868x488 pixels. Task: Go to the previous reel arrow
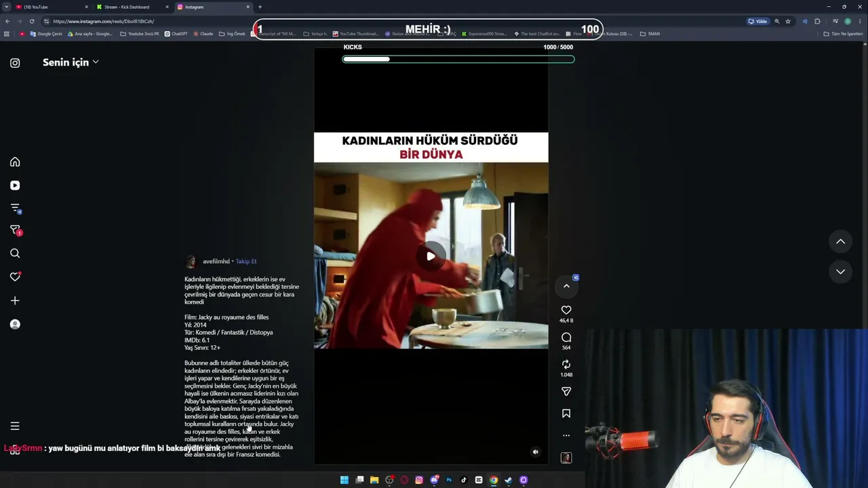840,241
